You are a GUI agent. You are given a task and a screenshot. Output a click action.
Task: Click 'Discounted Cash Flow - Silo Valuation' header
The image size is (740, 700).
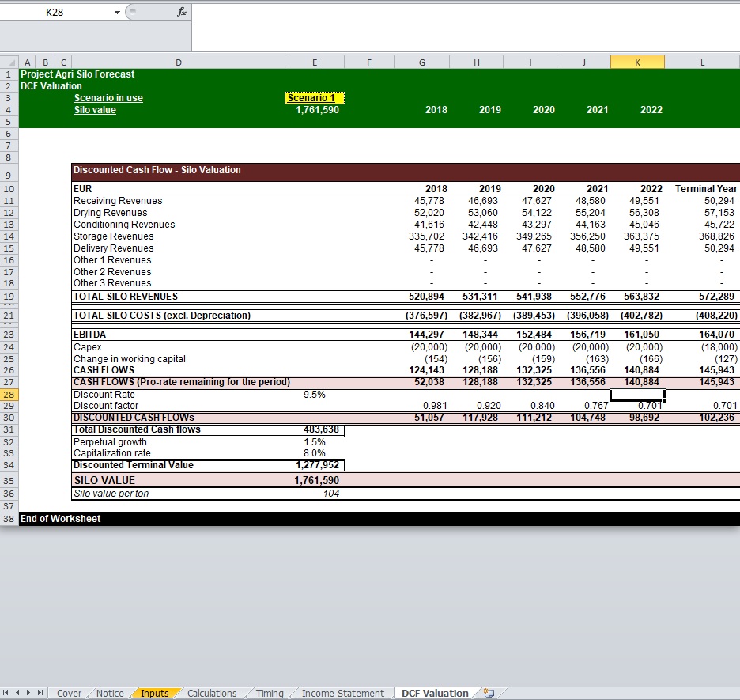point(157,170)
